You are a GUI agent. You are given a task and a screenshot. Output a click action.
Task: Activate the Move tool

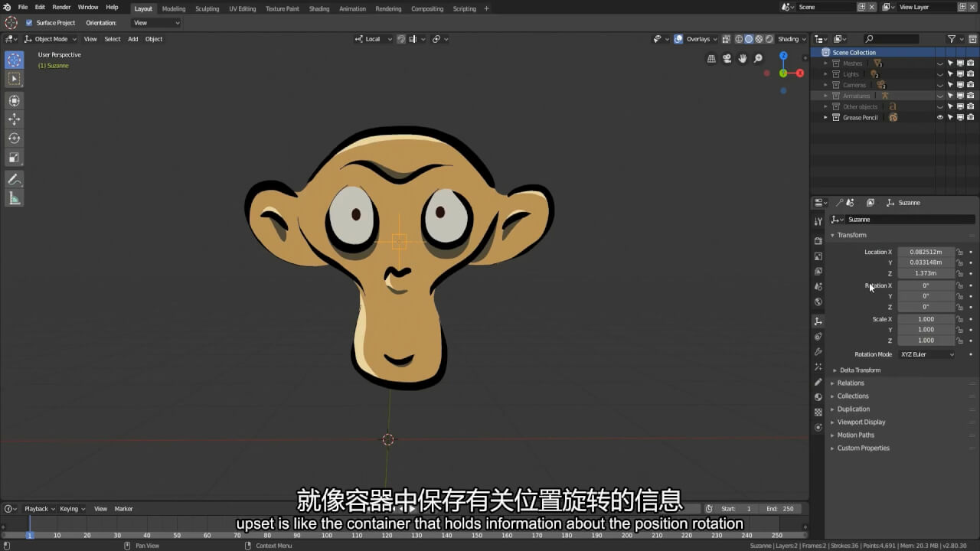(x=14, y=119)
